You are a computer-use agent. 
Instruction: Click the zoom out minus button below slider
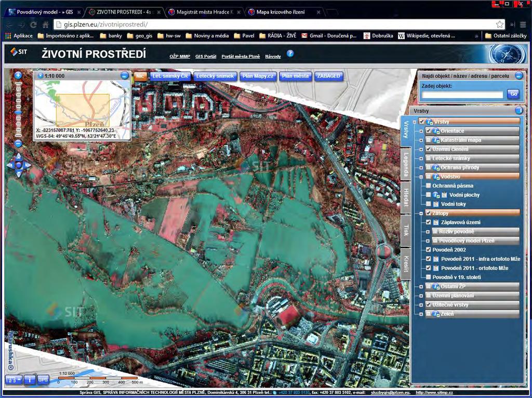pyautogui.click(x=18, y=143)
